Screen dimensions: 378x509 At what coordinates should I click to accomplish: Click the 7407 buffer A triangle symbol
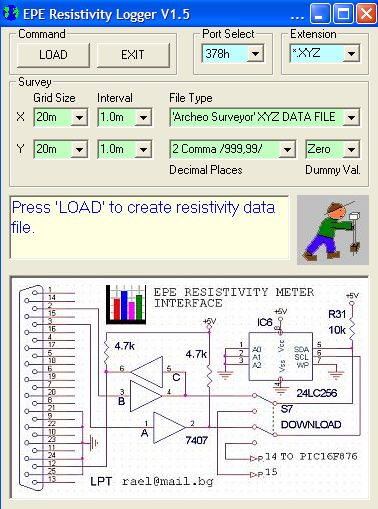click(x=169, y=427)
